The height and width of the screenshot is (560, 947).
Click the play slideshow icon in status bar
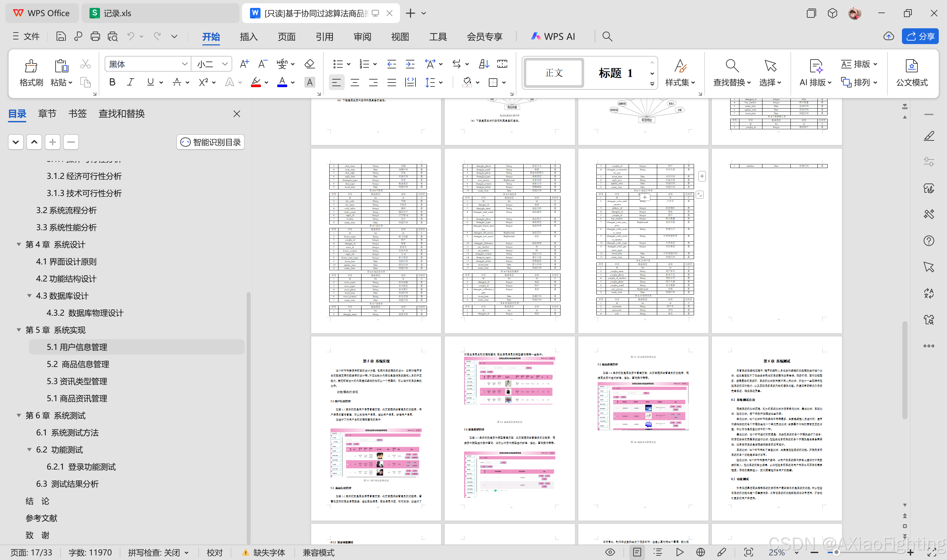(x=679, y=552)
